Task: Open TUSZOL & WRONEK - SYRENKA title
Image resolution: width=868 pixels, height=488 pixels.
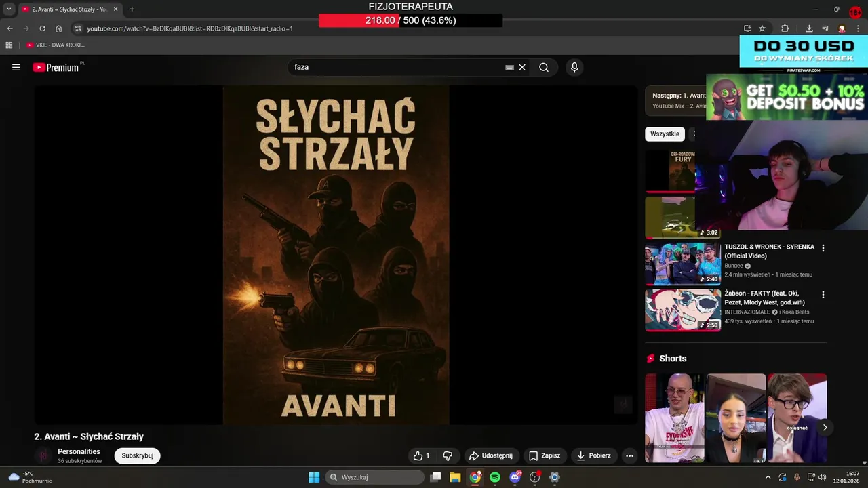Action: click(769, 251)
